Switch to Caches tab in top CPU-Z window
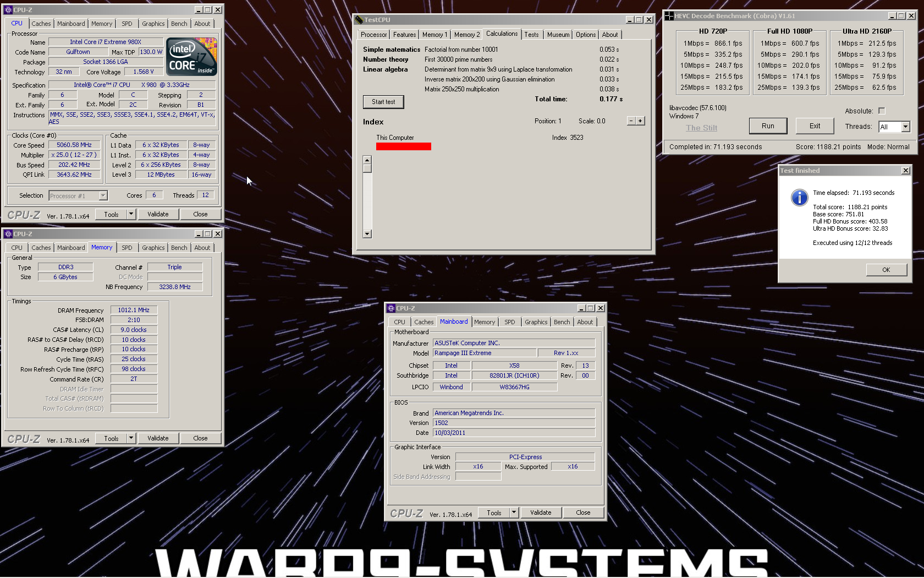 [x=41, y=24]
